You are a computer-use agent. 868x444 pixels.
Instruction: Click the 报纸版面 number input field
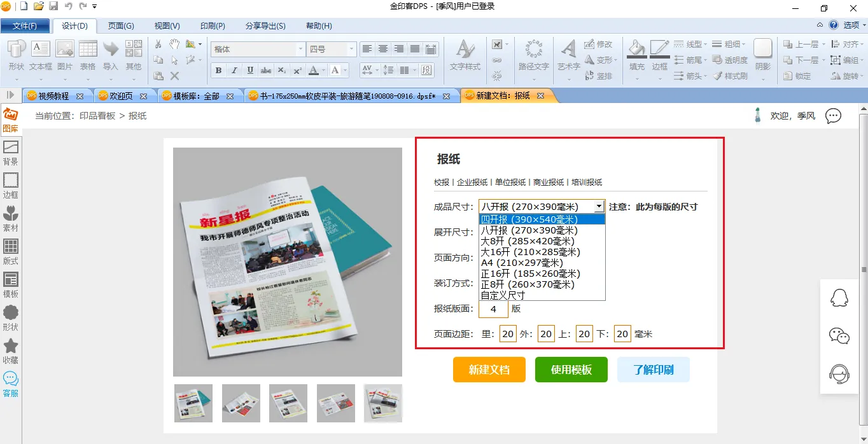[493, 309]
